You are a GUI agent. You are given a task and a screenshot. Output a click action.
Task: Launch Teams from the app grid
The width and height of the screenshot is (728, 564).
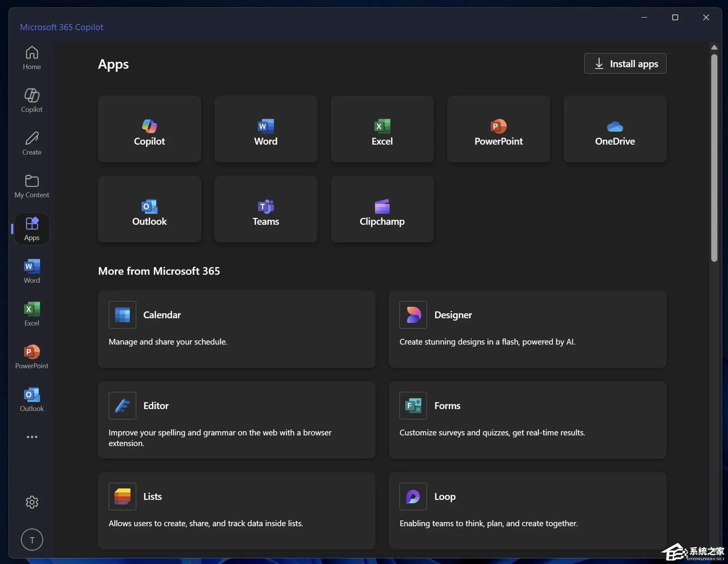pos(266,209)
